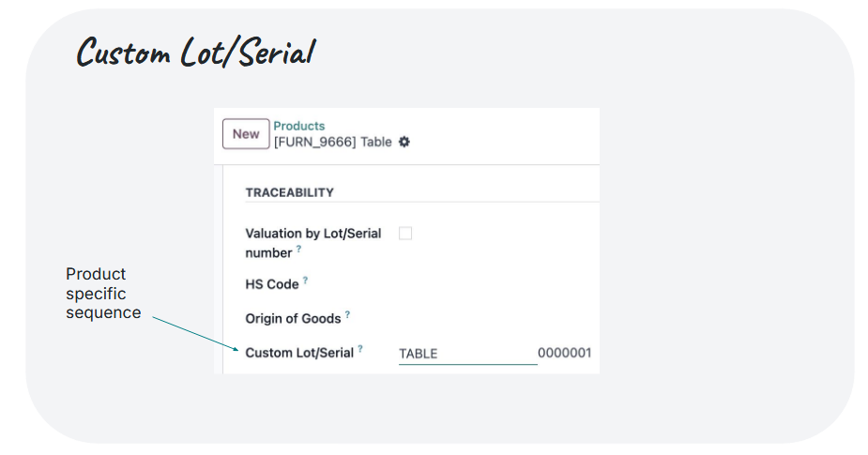Click the HS Code label
This screenshot has width=868, height=455.
(272, 284)
